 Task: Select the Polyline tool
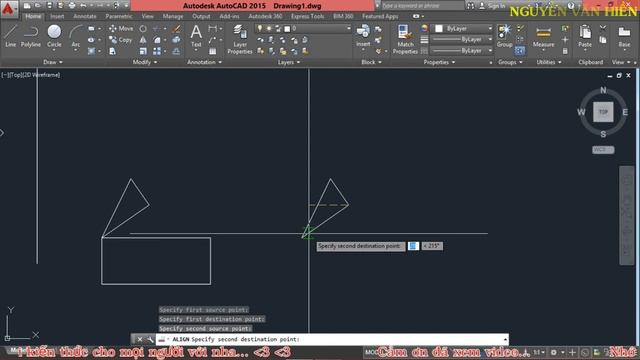click(31, 36)
